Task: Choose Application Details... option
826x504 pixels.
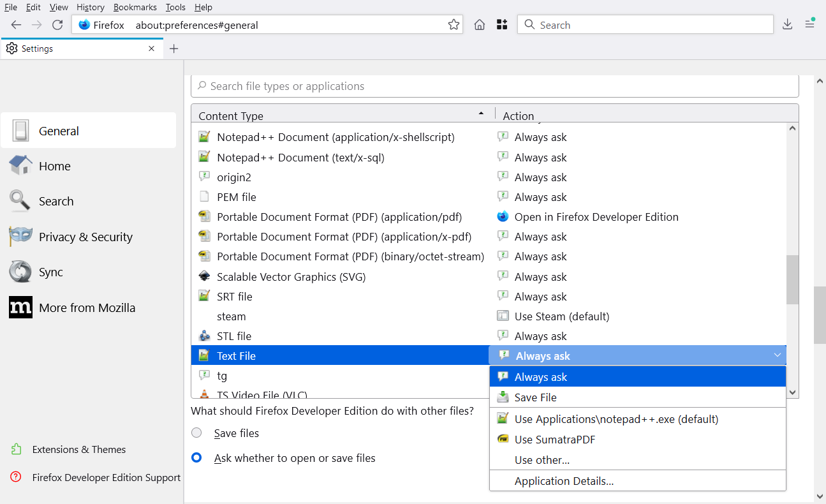Action: [x=638, y=481]
